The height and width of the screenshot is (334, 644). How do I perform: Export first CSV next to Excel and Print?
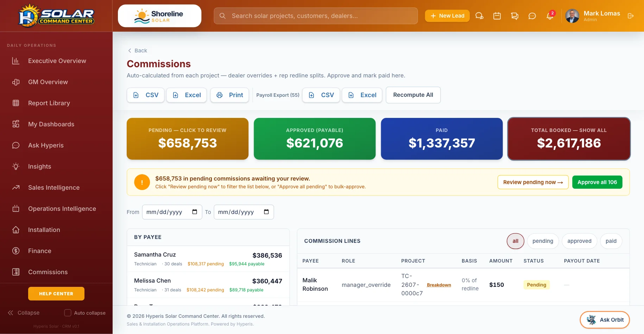pos(146,95)
